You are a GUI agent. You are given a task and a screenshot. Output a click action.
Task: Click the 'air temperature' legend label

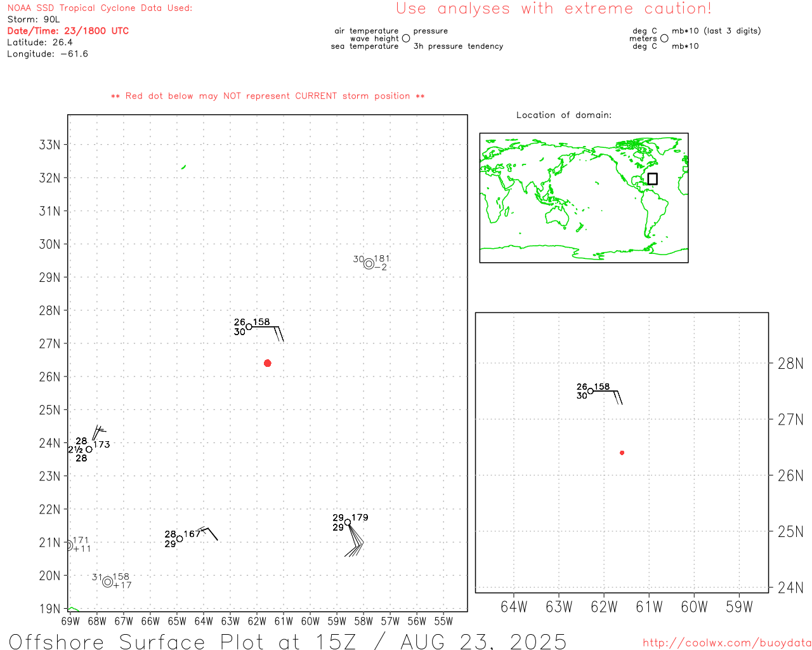[x=367, y=30]
